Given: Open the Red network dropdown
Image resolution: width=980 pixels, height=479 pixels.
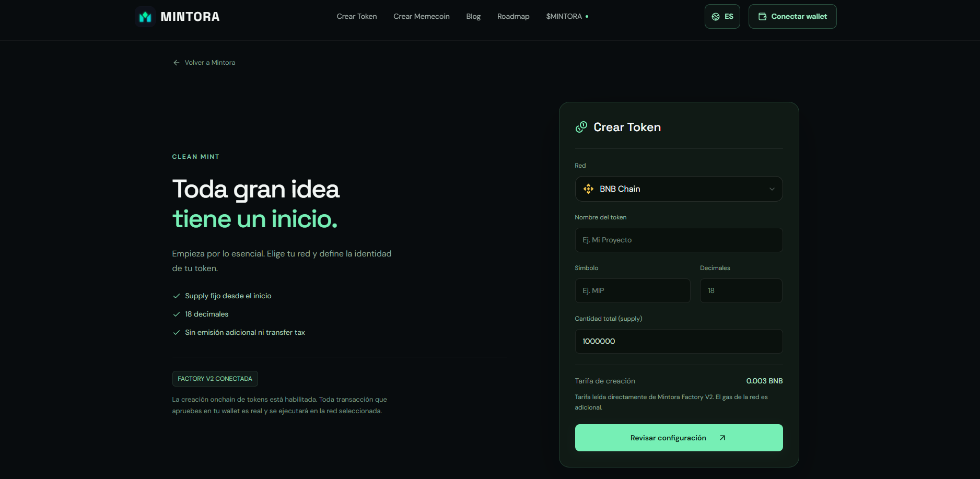Looking at the screenshot, I should 679,189.
